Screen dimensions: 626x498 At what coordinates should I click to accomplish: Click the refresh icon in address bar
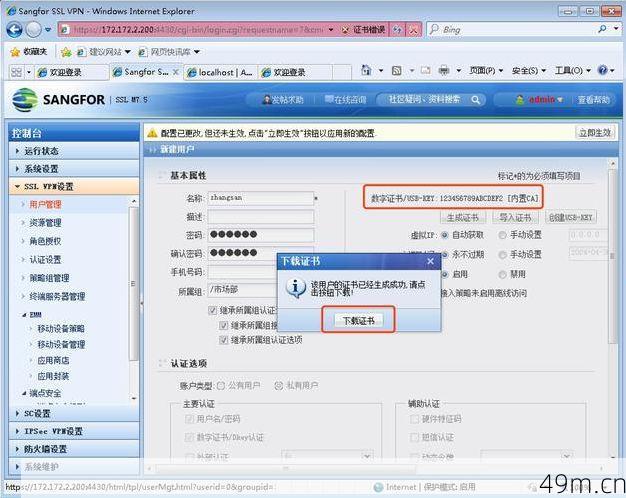coord(397,30)
